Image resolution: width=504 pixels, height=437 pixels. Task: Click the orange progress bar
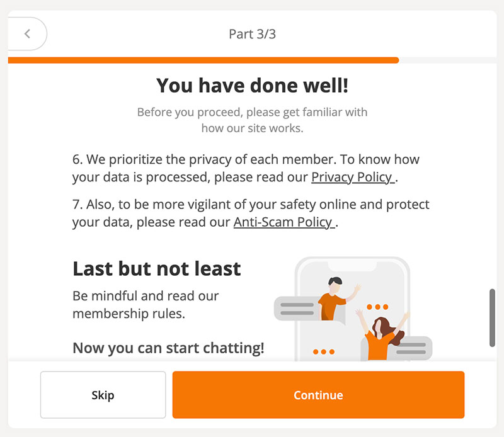pos(203,60)
